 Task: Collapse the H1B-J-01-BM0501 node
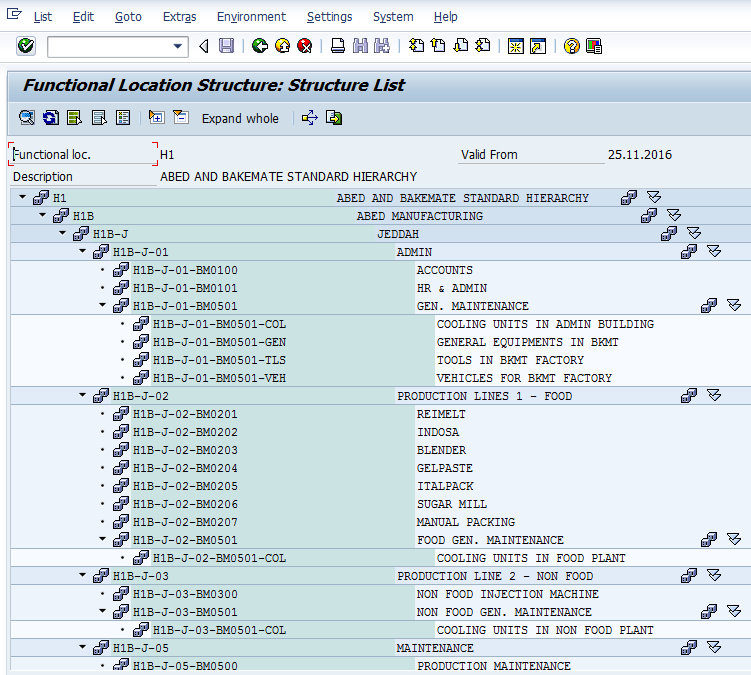click(x=102, y=305)
